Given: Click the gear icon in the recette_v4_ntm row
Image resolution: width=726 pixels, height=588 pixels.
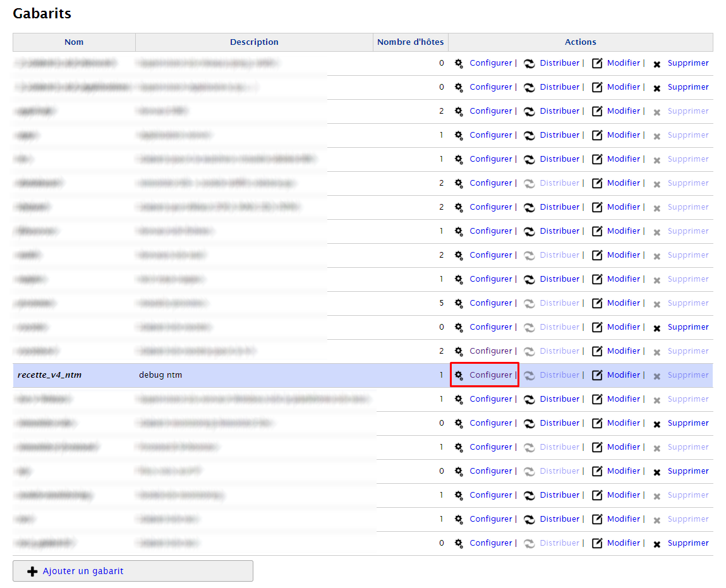Looking at the screenshot, I should click(x=458, y=375).
